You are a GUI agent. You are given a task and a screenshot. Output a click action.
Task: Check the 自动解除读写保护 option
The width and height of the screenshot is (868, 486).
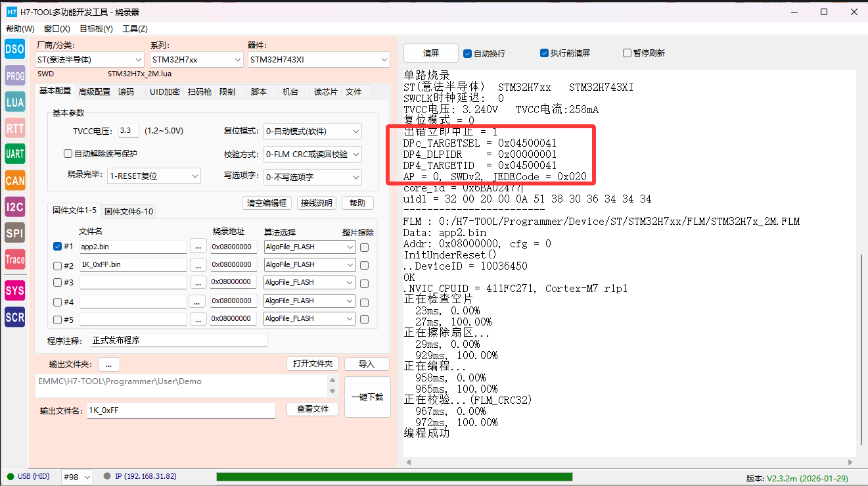tap(68, 154)
